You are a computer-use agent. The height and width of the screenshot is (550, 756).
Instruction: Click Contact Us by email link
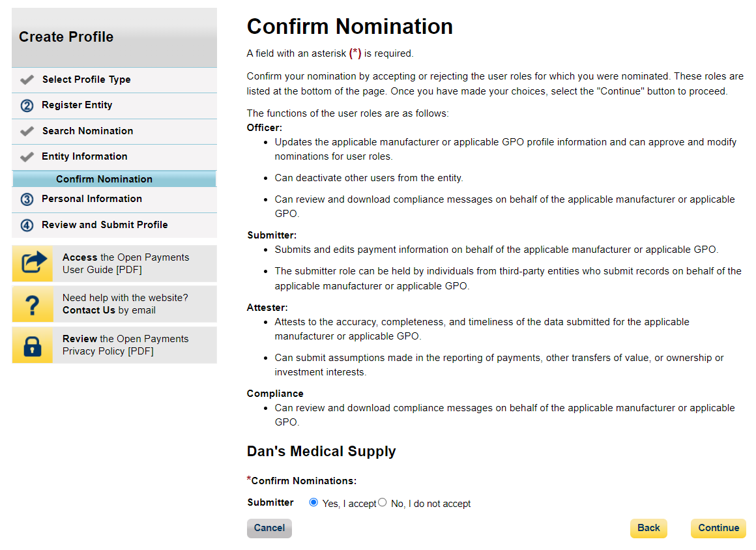89,310
